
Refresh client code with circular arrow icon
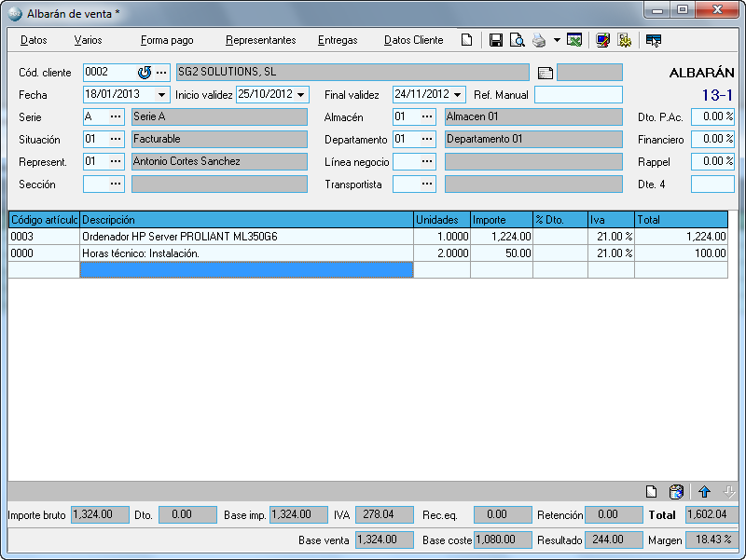coord(144,73)
